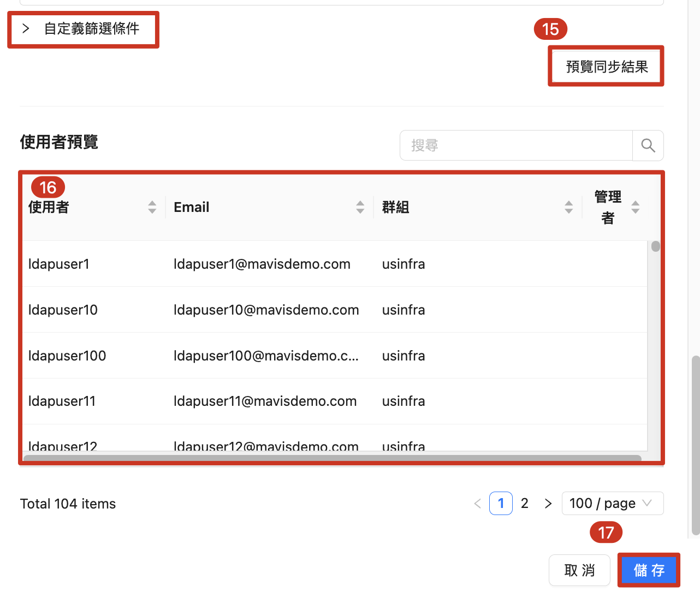Cancel changes with the 取消 button
This screenshot has height=603, width=700.
coord(579,570)
